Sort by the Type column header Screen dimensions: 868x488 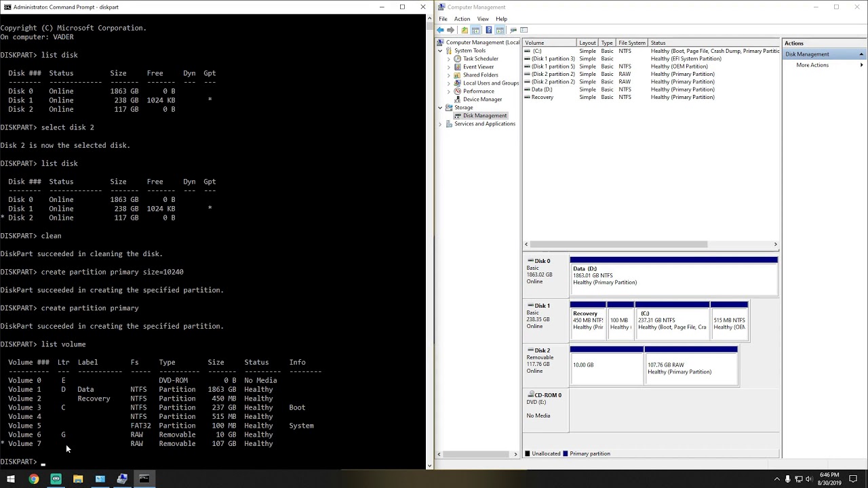607,43
